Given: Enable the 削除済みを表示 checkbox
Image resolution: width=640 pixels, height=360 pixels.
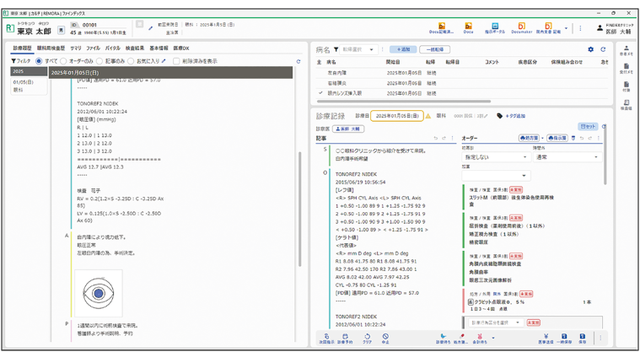Looking at the screenshot, I should click(176, 61).
